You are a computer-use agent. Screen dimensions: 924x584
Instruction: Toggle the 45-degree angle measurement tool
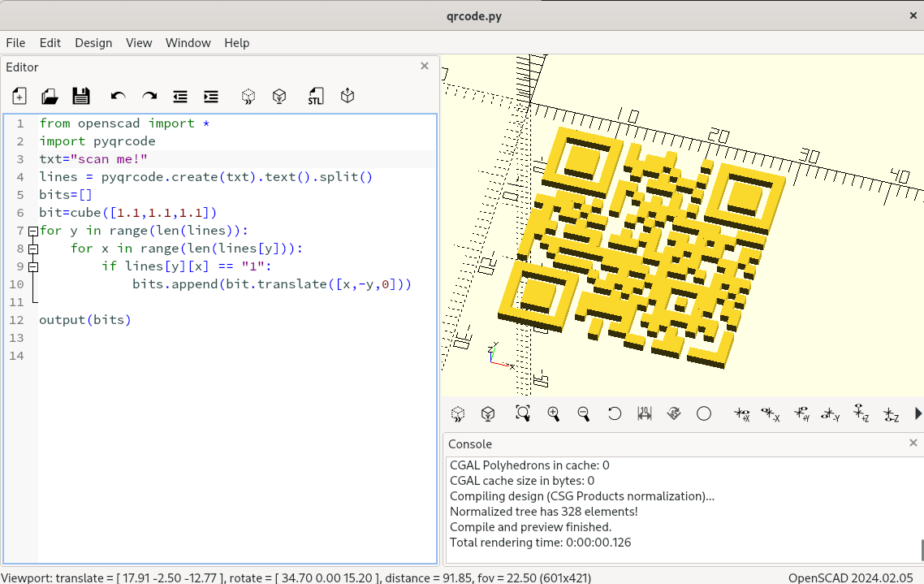tap(674, 413)
